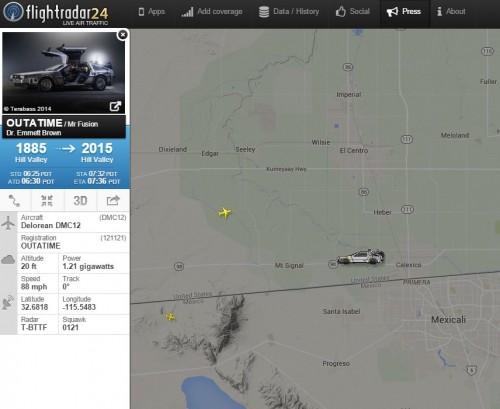
Task: Open the Apps menu
Action: coord(152,12)
